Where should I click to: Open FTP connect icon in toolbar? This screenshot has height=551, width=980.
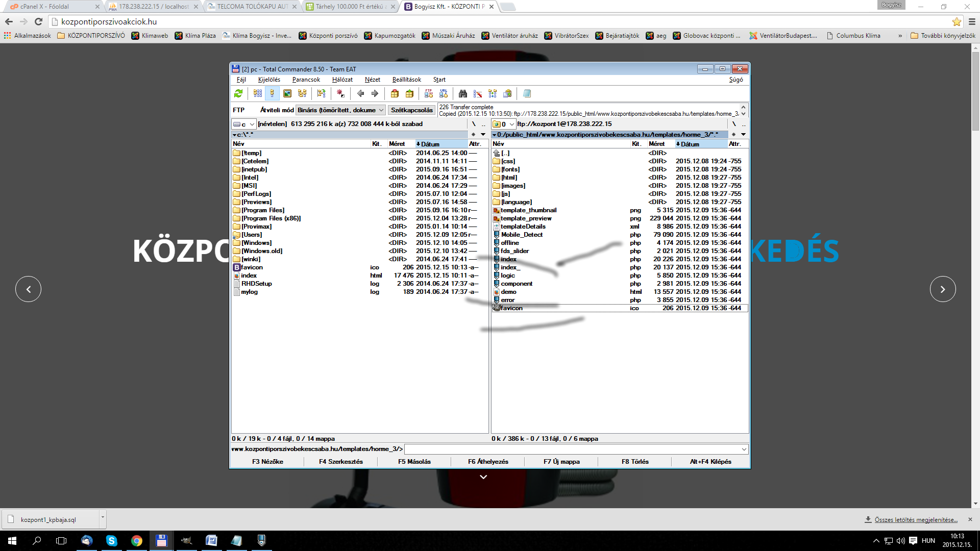click(429, 93)
